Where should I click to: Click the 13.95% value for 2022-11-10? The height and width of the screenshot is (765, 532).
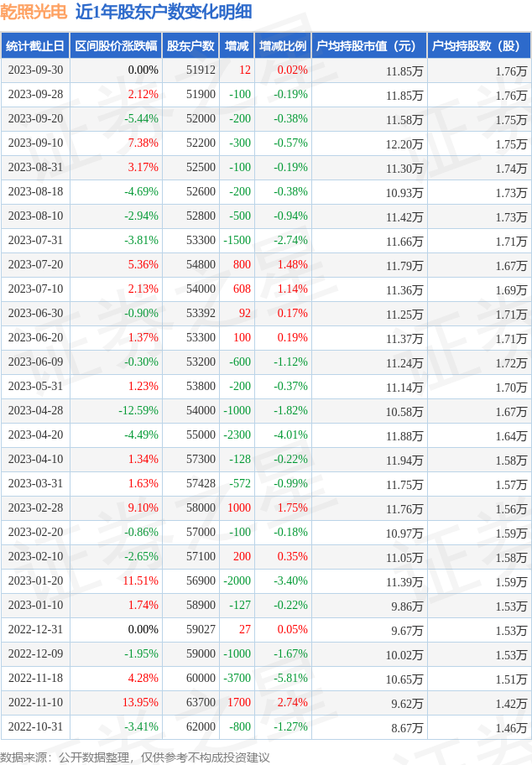(x=141, y=702)
